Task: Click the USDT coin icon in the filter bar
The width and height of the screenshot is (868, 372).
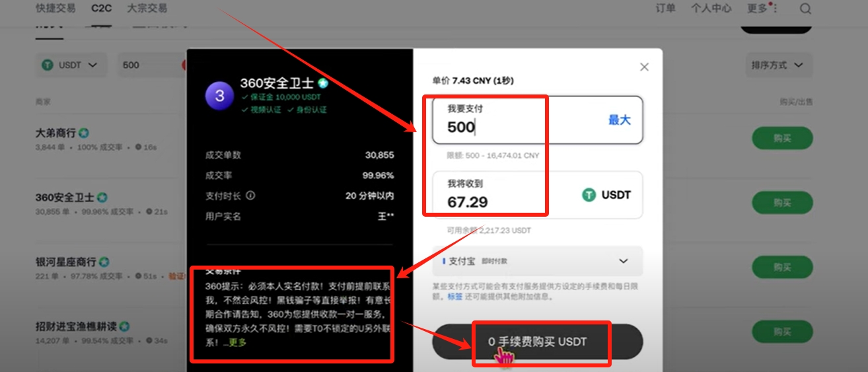Action: point(48,65)
